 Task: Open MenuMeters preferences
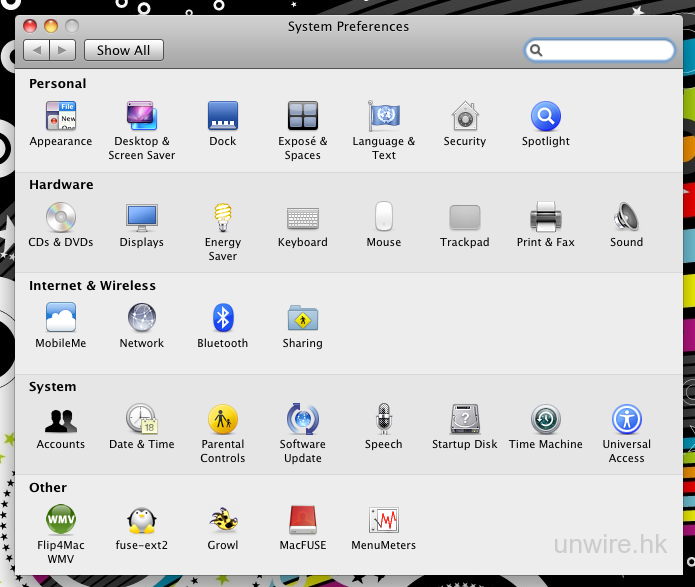[383, 520]
